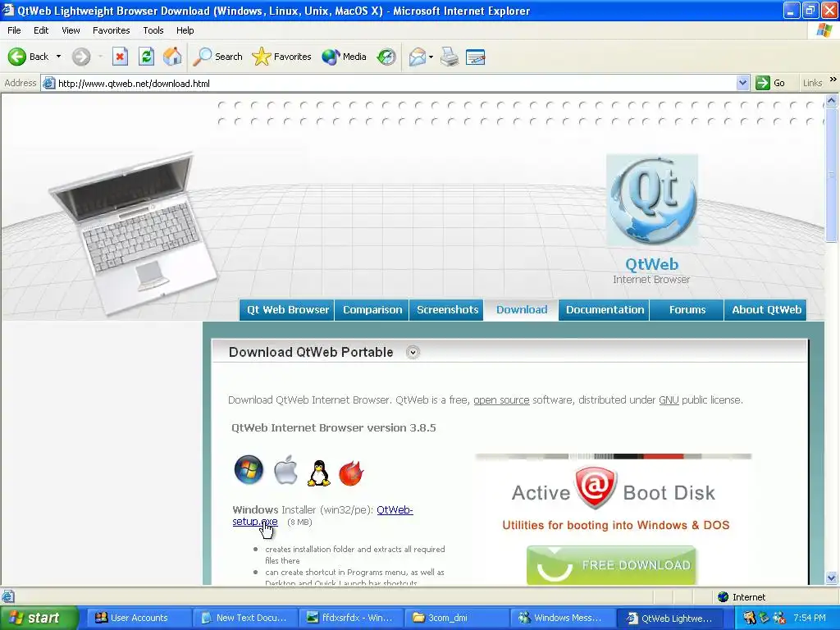Go to the Home page icon
The height and width of the screenshot is (630, 840).
pos(172,57)
